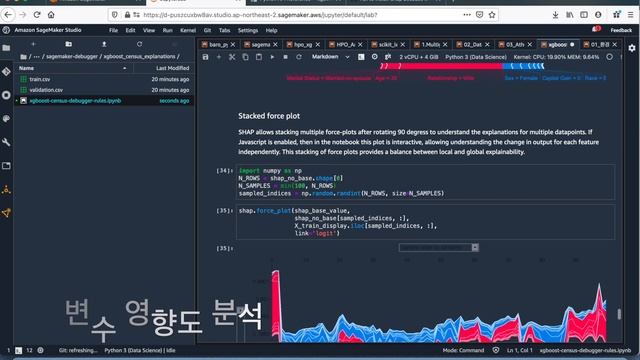640x360 pixels.
Task: Switch to the hpo_xg notebook tab
Action: click(303, 44)
